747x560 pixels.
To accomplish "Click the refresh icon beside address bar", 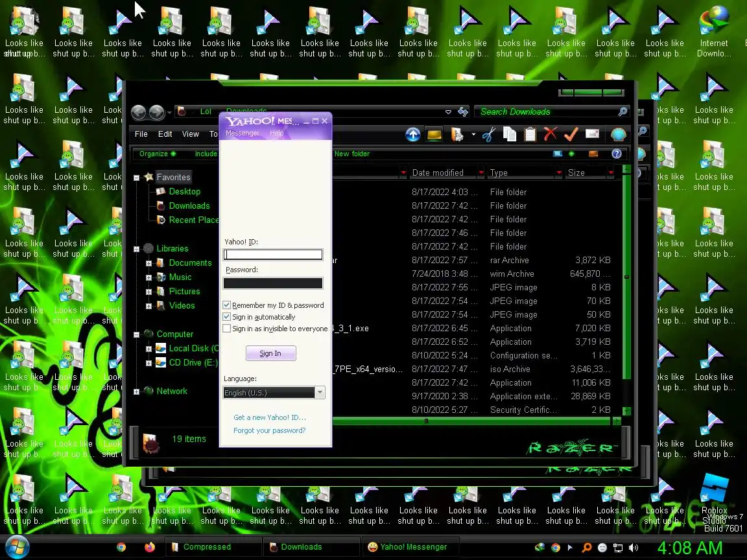I will click(462, 112).
